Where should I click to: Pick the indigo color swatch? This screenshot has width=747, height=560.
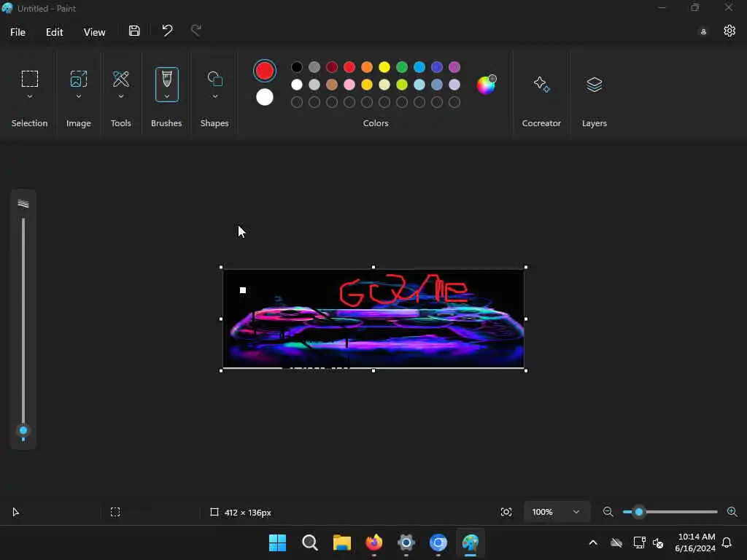[x=437, y=67]
